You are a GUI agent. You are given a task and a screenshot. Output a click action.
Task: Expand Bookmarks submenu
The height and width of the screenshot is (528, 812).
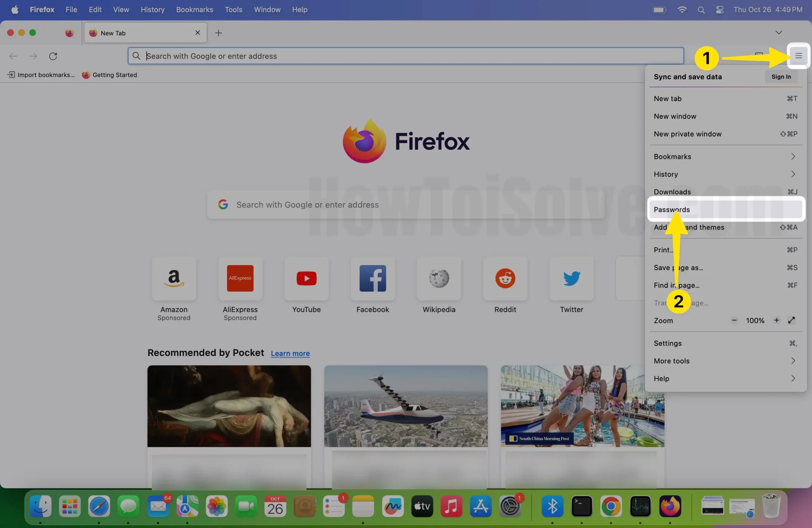tap(725, 157)
